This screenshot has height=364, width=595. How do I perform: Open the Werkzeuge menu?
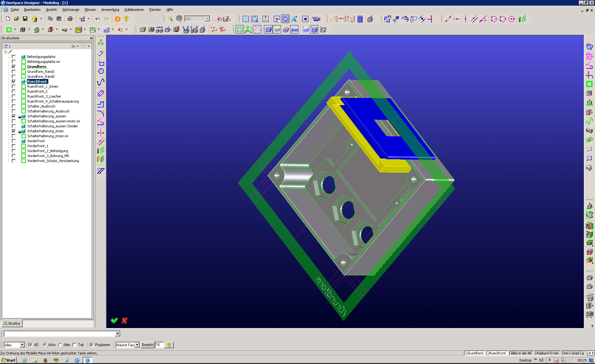coord(71,10)
